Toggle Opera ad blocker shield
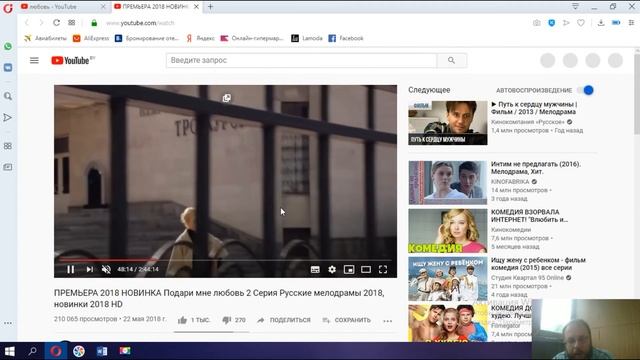Image resolution: width=640 pixels, height=360 pixels. coord(551,23)
